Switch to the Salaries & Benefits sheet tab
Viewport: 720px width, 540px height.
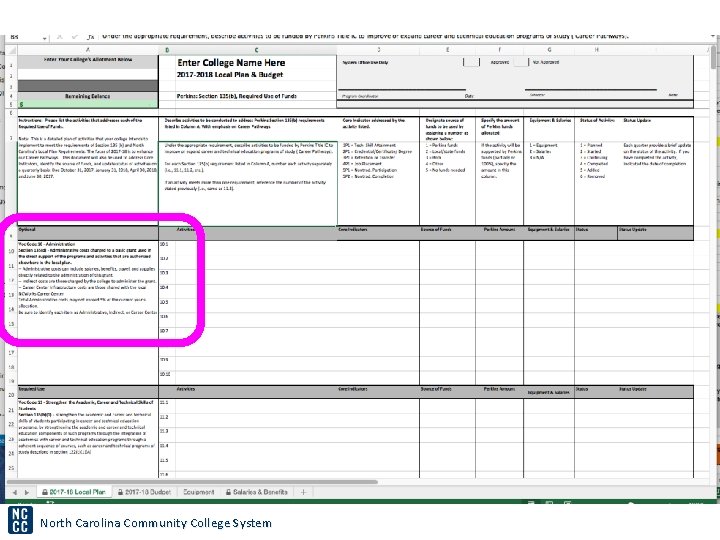(x=257, y=492)
